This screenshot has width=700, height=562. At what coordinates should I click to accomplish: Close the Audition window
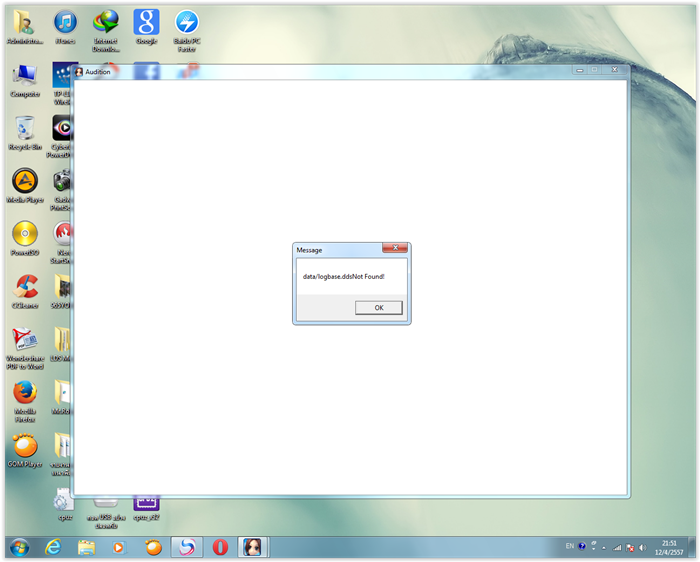614,70
